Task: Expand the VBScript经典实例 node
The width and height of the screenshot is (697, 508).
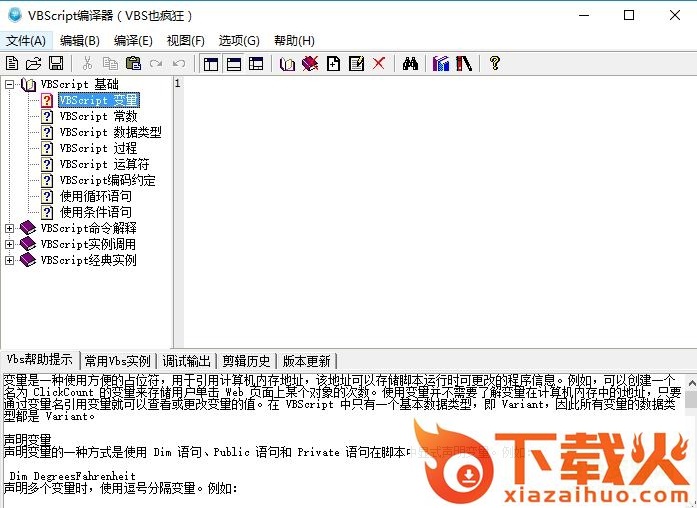Action: [9, 260]
